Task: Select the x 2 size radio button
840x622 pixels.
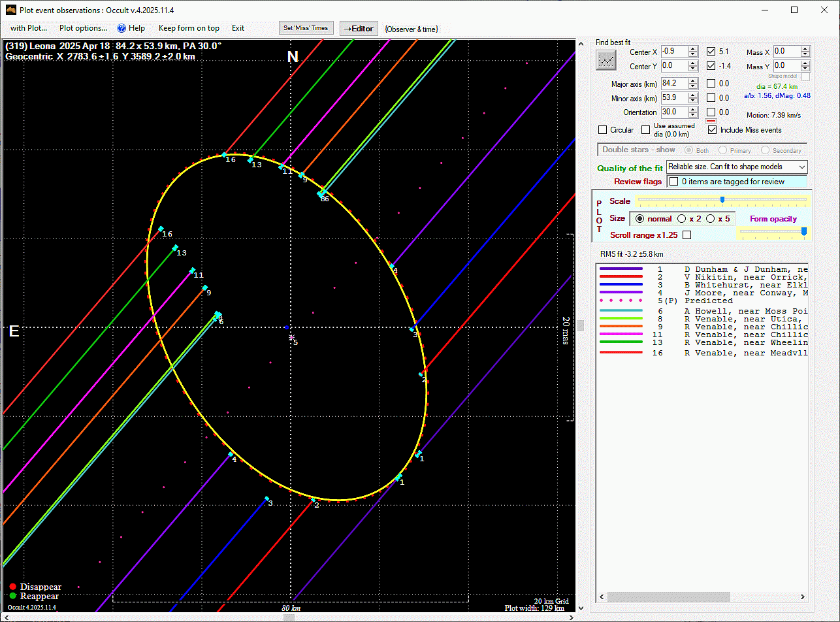Action: tap(681, 219)
